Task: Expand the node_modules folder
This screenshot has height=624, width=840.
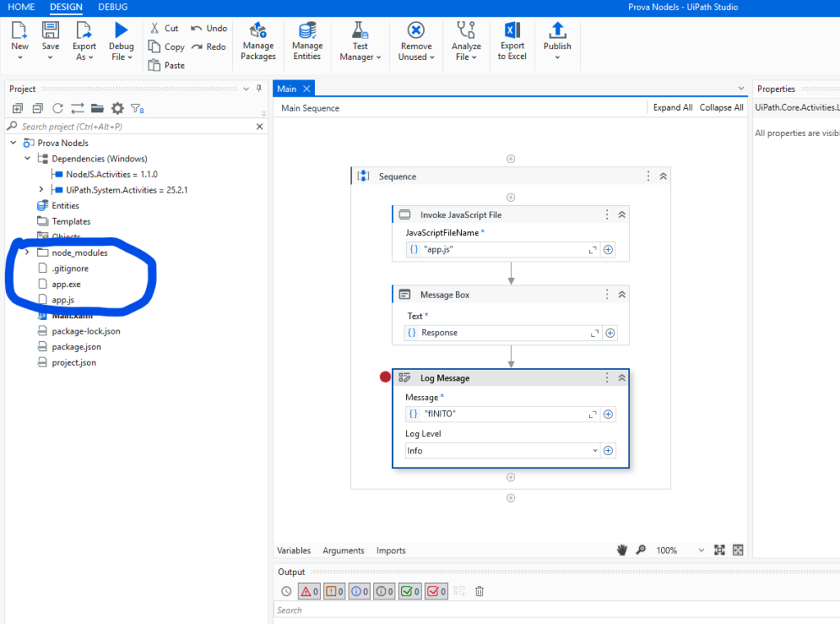Action: click(27, 253)
